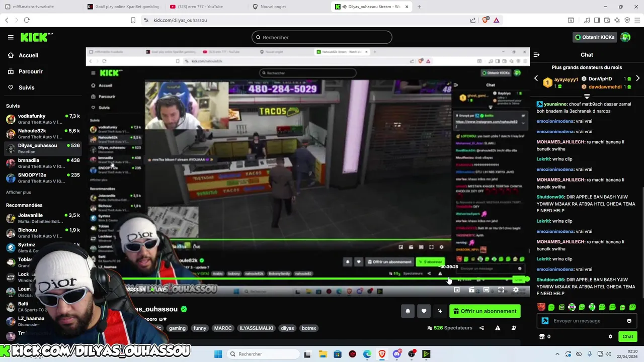
Task: Click share page icon in address bar
Action: [x=473, y=20]
